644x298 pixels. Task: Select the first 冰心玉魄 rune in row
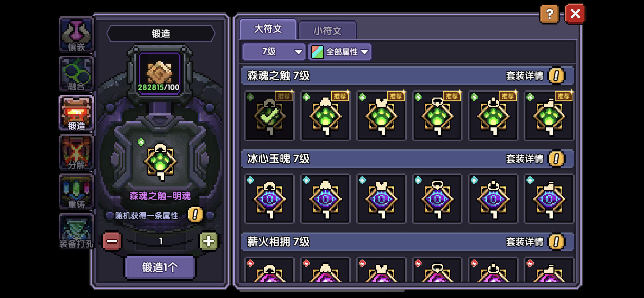pos(269,199)
